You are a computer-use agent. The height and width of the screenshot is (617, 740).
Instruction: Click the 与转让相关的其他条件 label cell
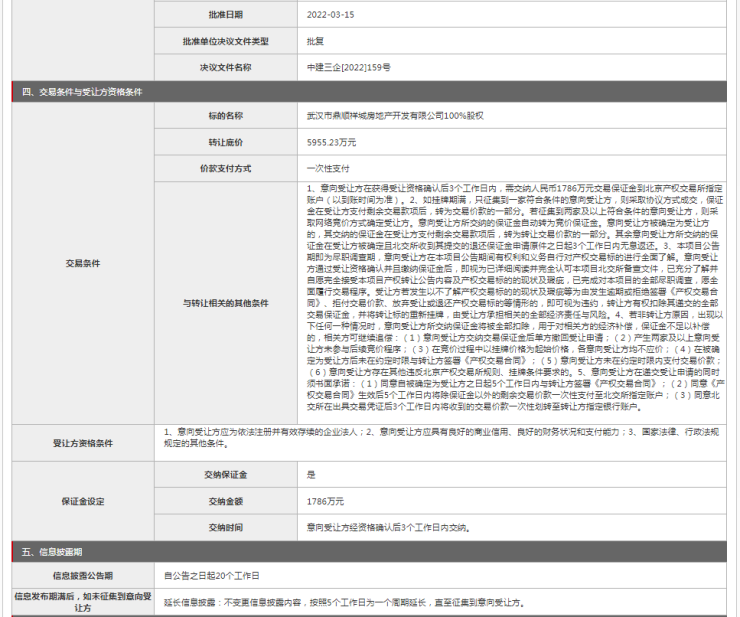[x=225, y=302]
